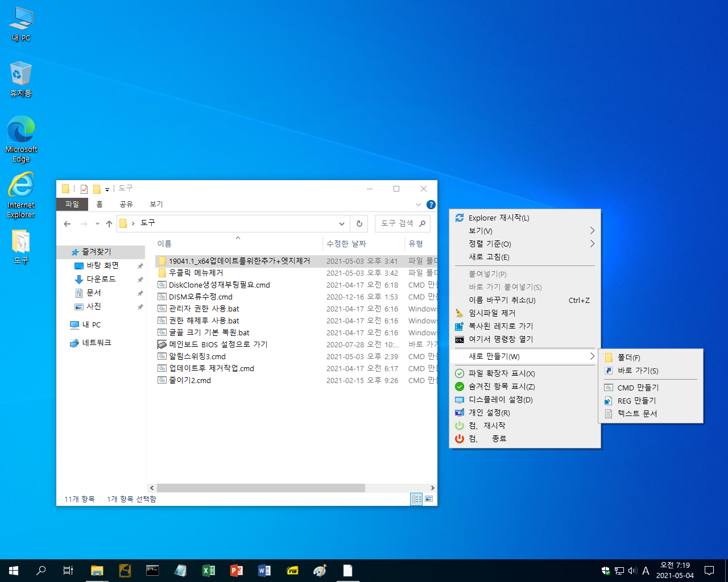The width and height of the screenshot is (728, 582).
Task: Click properties icon in quick access toolbar
Action: (x=84, y=189)
